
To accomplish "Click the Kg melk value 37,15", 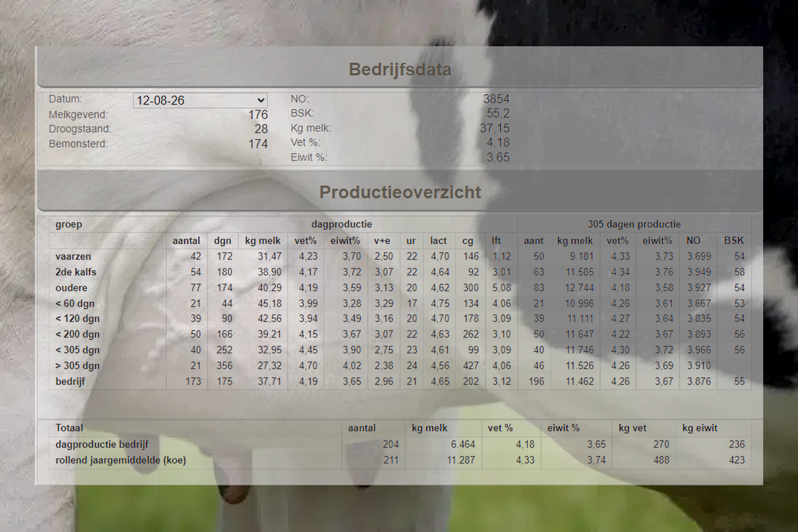I will click(x=495, y=128).
